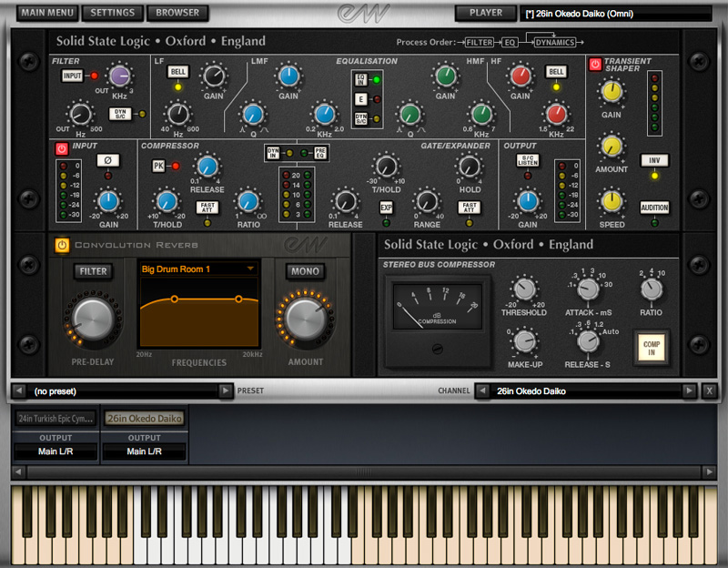
Task: Toggle the EQ DYN S/C switch
Action: (361, 119)
